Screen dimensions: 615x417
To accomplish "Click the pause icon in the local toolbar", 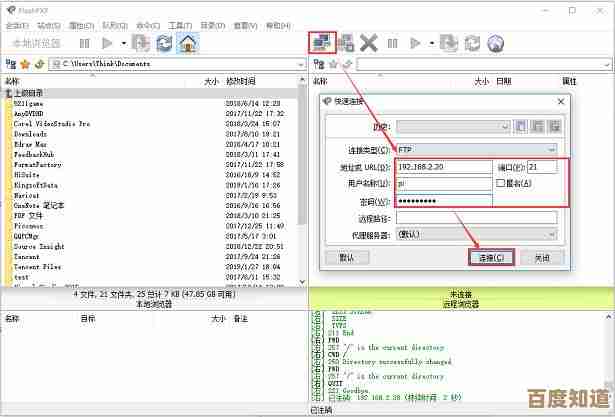I will [83, 43].
